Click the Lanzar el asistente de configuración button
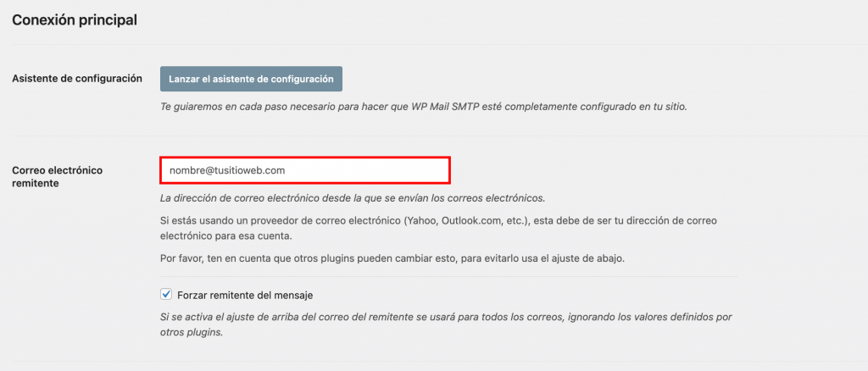The width and height of the screenshot is (868, 371). (251, 79)
